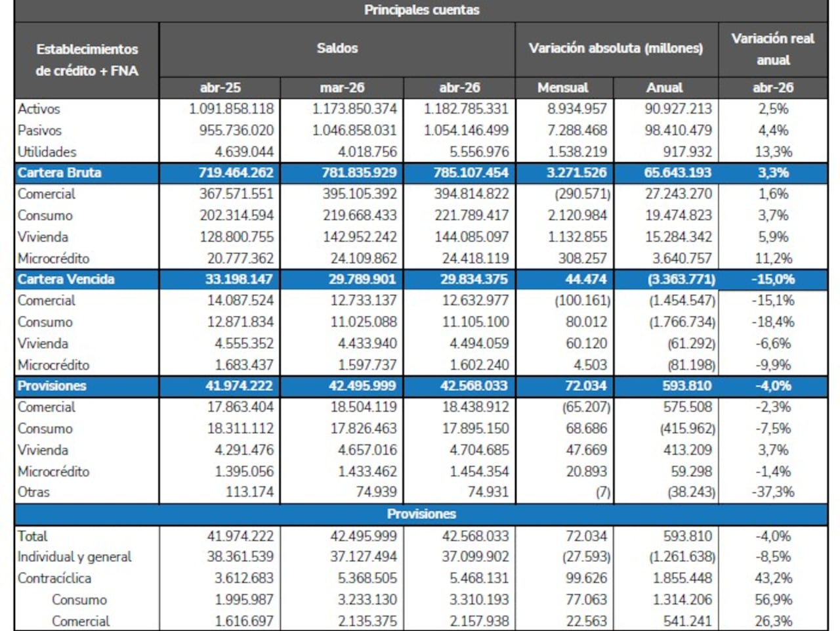The image size is (840, 631).
Task: Select the 'Utilidades' row label
Action: pyautogui.click(x=47, y=152)
